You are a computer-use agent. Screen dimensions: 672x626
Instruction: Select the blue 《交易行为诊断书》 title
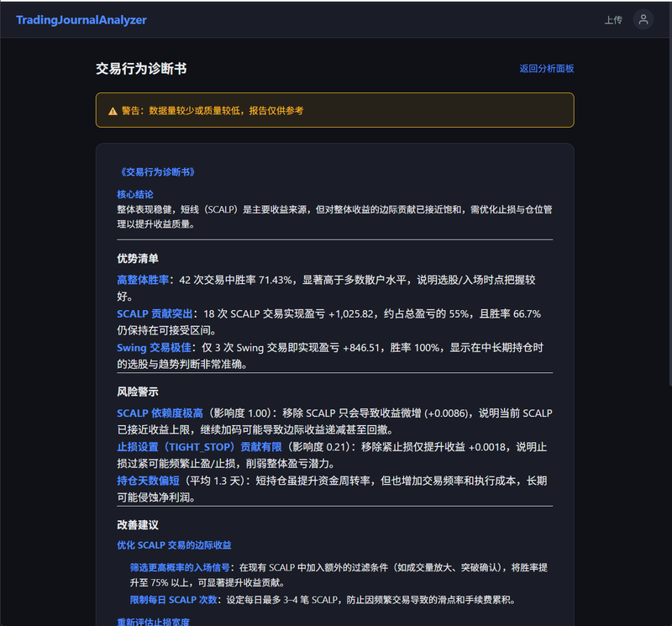[156, 172]
